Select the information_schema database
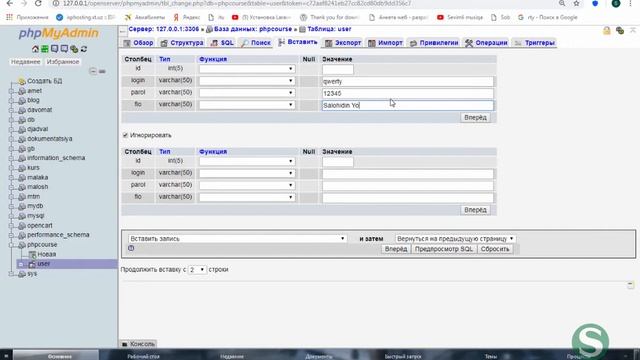This screenshot has height=360, width=640. point(56,158)
